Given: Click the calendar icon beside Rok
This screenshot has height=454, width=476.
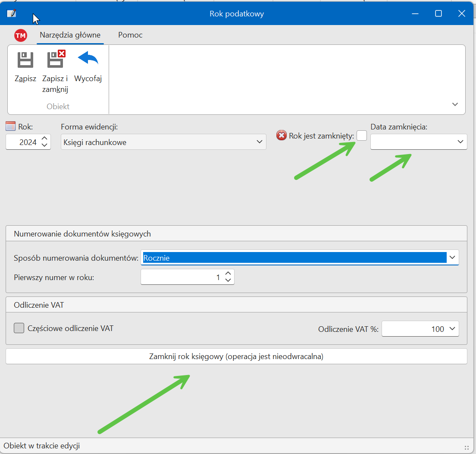Looking at the screenshot, I should (11, 126).
